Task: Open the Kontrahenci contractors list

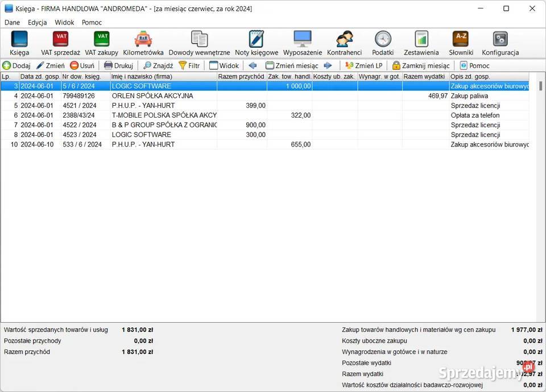Action: (345, 43)
